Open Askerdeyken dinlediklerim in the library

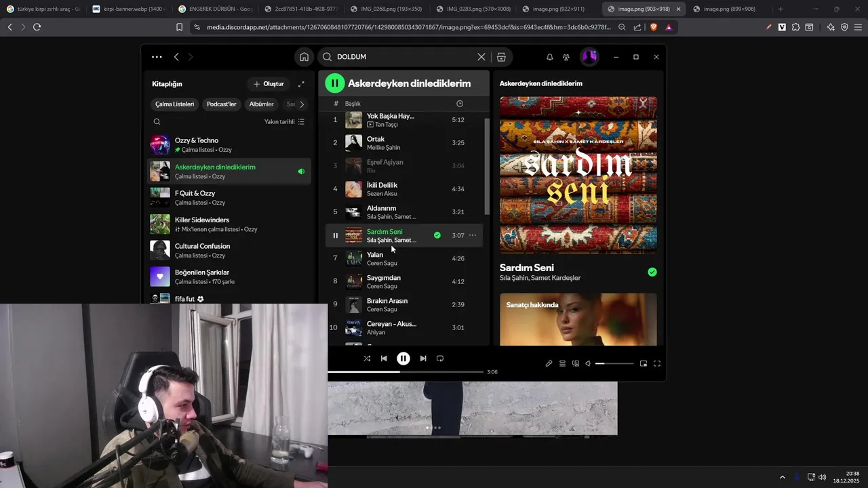pyautogui.click(x=229, y=171)
